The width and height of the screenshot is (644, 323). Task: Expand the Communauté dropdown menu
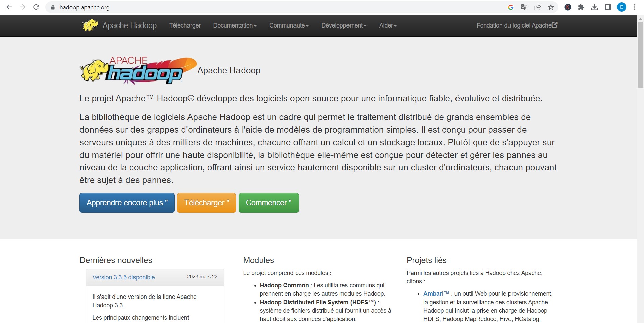(x=289, y=25)
